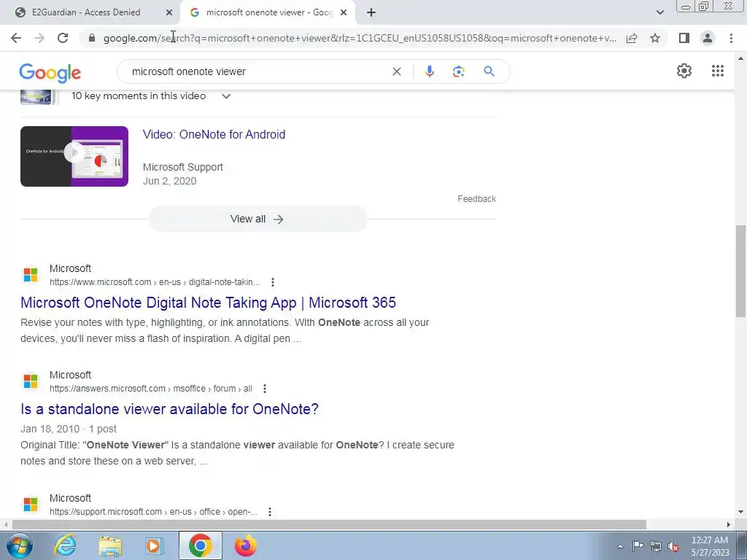Click the horizontal scrollbar's left arrow

tap(5, 525)
